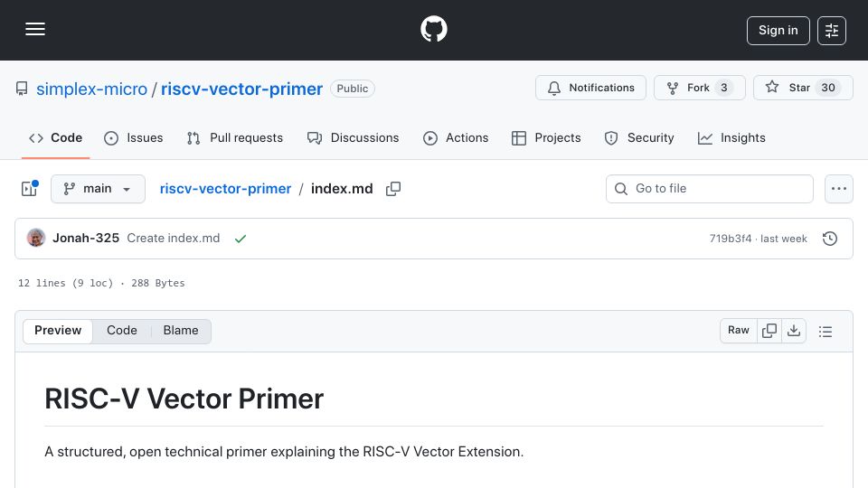Open document outline list icon

point(826,332)
